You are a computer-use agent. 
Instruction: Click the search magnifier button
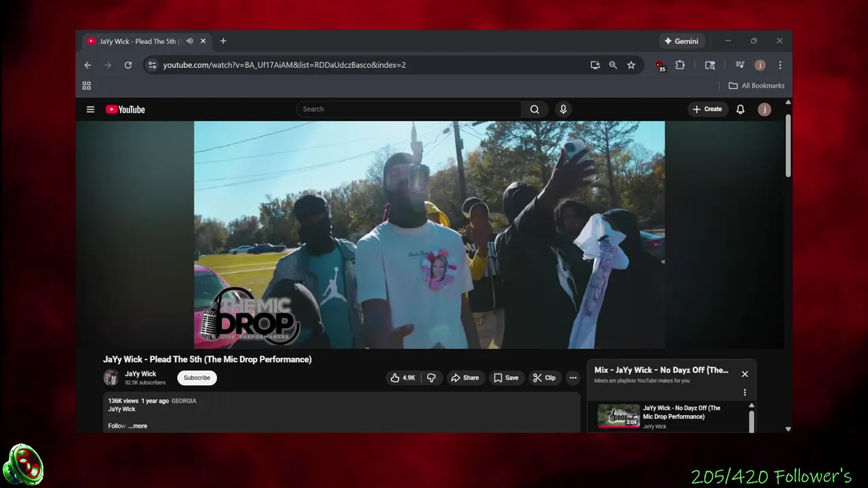coord(534,109)
